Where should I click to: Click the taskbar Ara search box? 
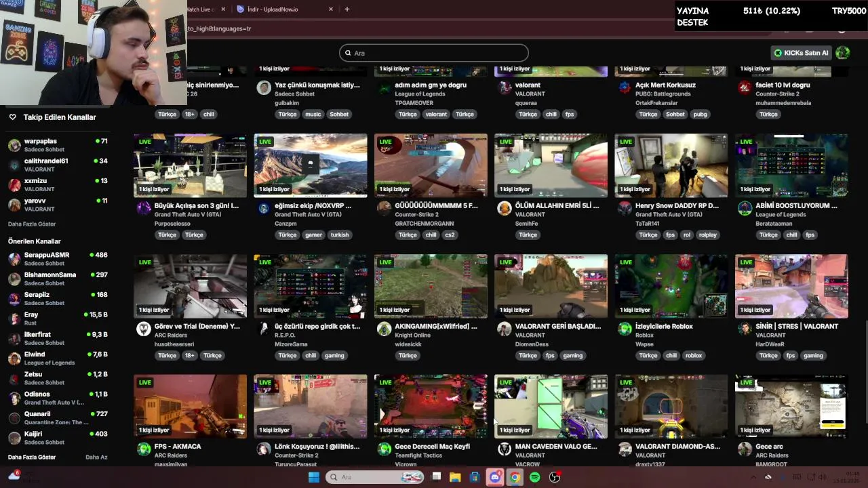(374, 477)
